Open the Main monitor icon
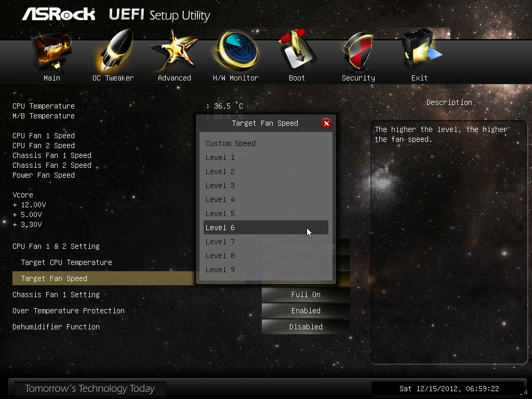Screen dimensions: 532x399 point(51,51)
